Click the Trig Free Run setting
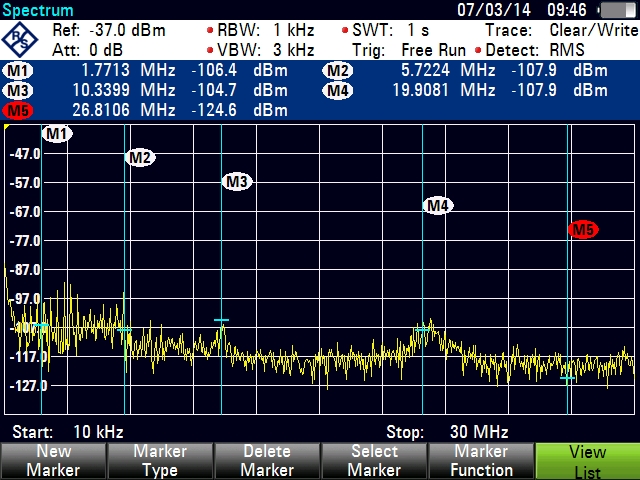 point(409,50)
